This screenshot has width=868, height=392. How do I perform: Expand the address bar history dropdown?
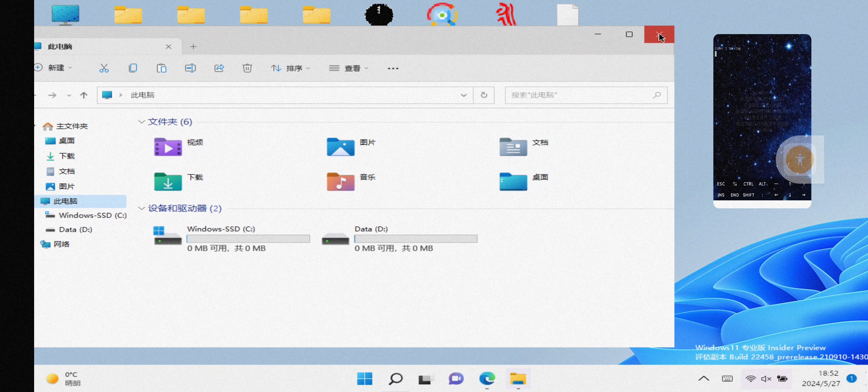(x=464, y=95)
